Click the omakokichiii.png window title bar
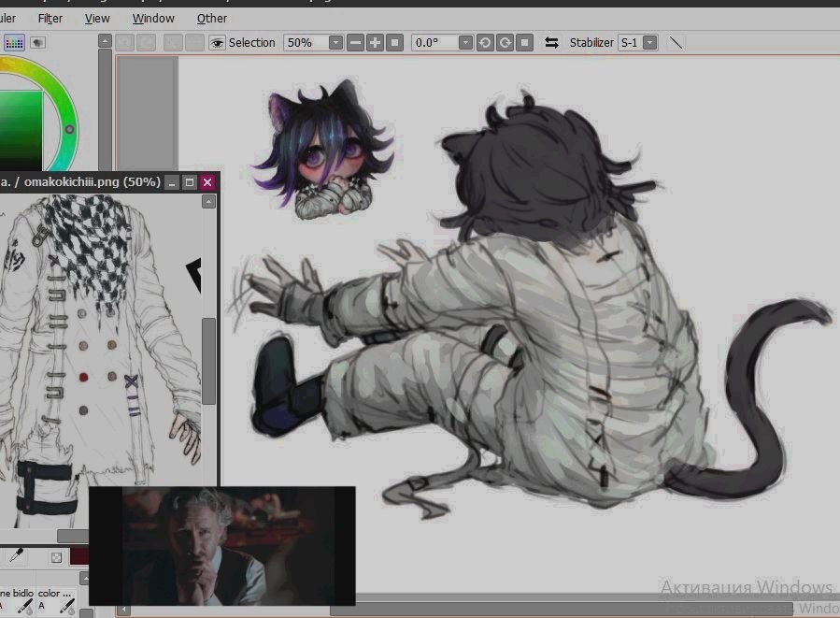This screenshot has width=840, height=618. tap(80, 182)
